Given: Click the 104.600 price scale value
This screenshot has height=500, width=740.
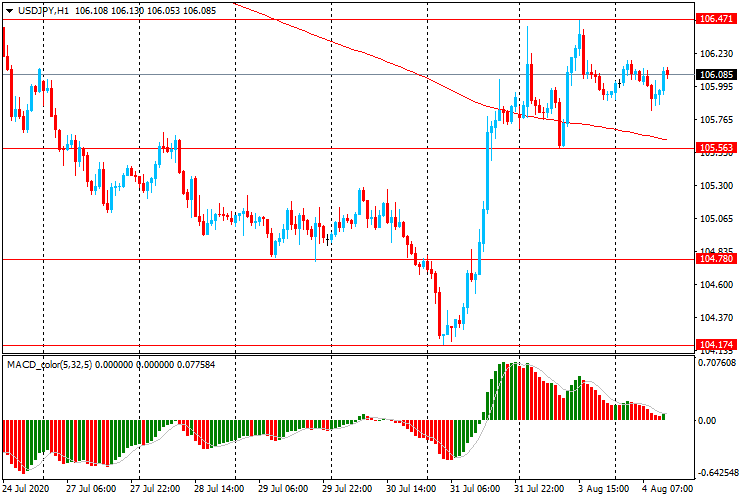Looking at the screenshot, I should coord(716,285).
